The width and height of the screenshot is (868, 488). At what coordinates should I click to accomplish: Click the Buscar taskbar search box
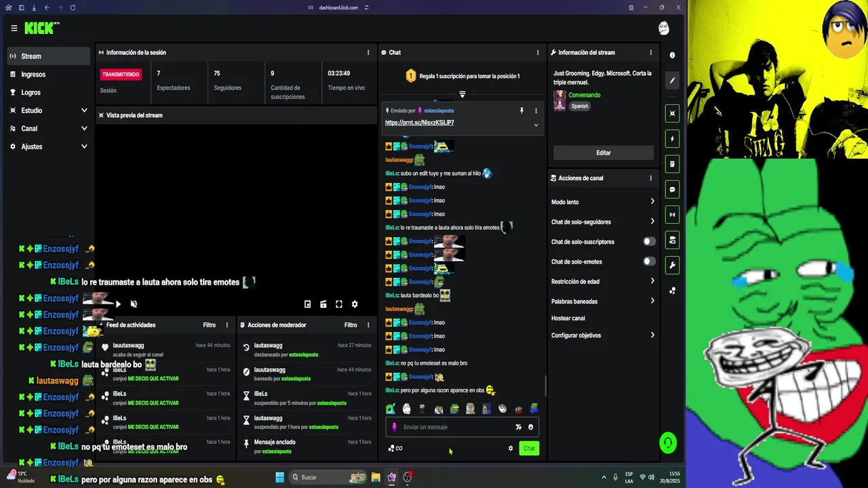pos(329,477)
